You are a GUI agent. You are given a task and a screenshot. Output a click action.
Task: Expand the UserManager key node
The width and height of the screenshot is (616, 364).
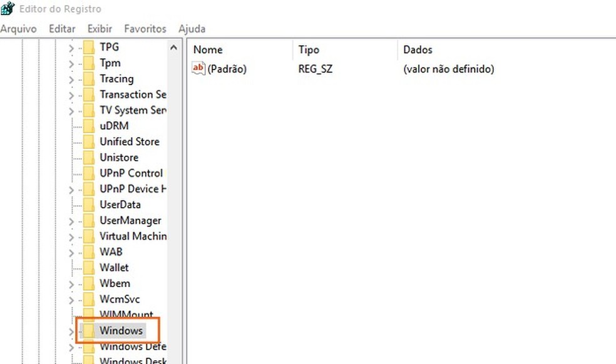click(71, 221)
